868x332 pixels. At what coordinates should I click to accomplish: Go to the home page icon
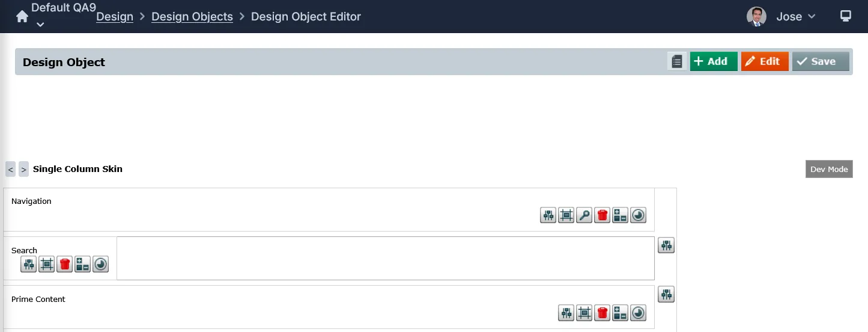pos(22,17)
